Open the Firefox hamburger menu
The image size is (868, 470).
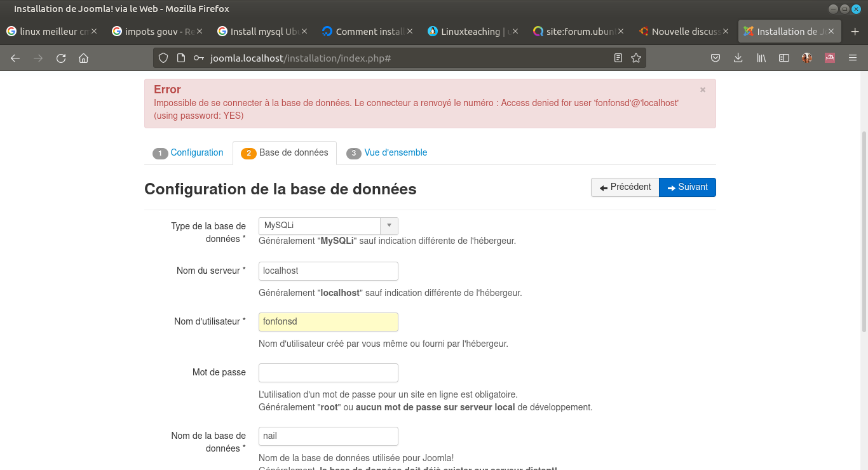tap(853, 58)
